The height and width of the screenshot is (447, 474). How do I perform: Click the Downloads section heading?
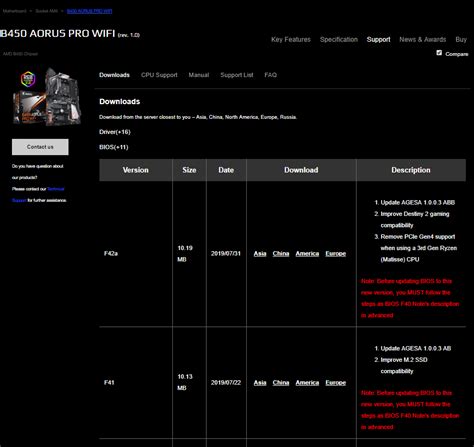tap(120, 102)
